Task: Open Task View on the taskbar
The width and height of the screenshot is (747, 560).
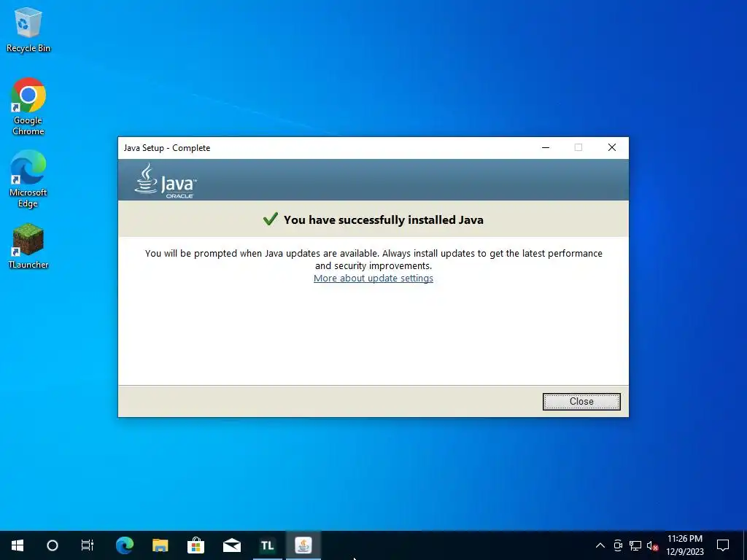Action: [x=88, y=545]
